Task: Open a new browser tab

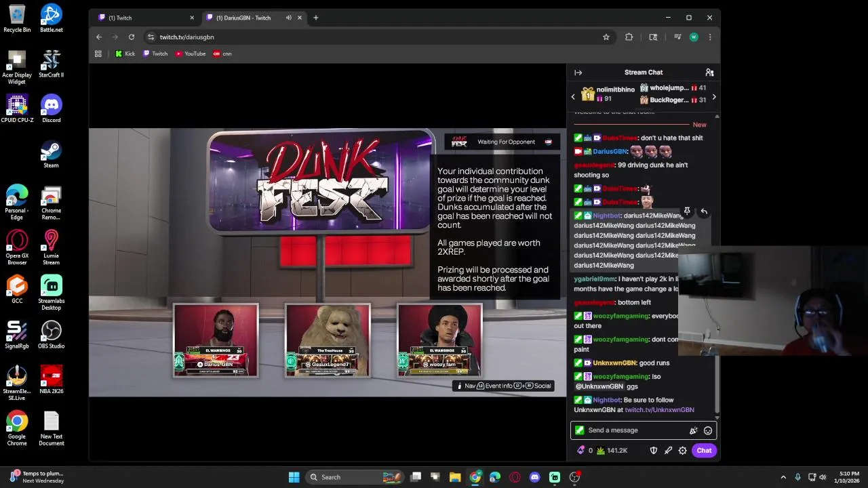Action: [315, 18]
